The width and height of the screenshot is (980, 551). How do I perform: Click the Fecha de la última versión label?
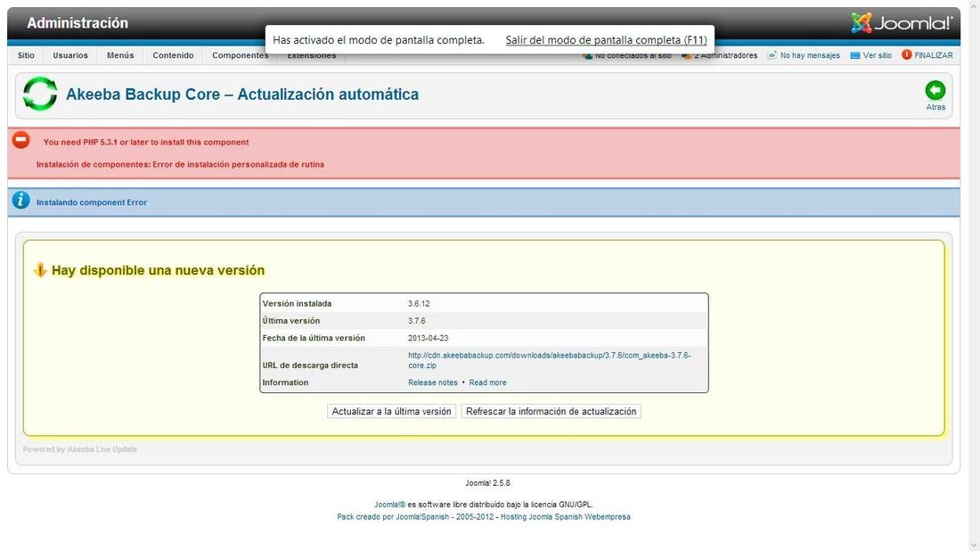point(314,338)
